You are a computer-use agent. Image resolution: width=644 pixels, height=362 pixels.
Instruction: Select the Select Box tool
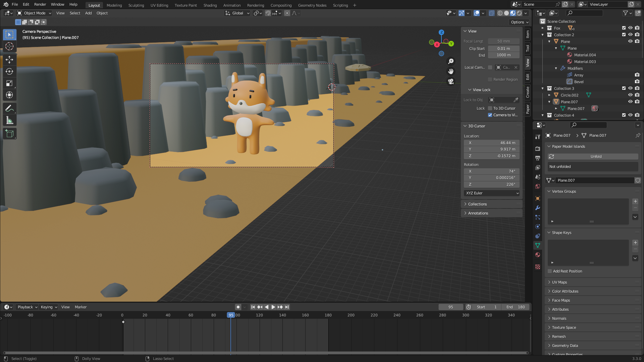tap(9, 35)
